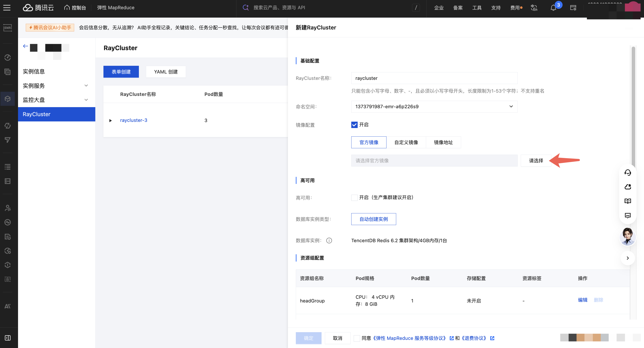644x348 pixels.
Task: Click the AI icon in the left rail
Action: click(x=7, y=306)
